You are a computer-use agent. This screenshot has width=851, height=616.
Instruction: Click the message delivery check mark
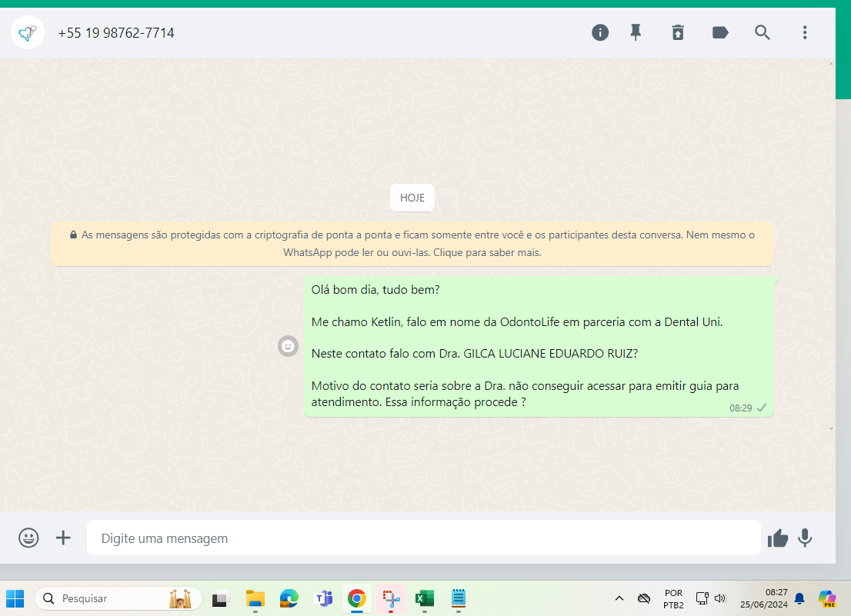[762, 408]
